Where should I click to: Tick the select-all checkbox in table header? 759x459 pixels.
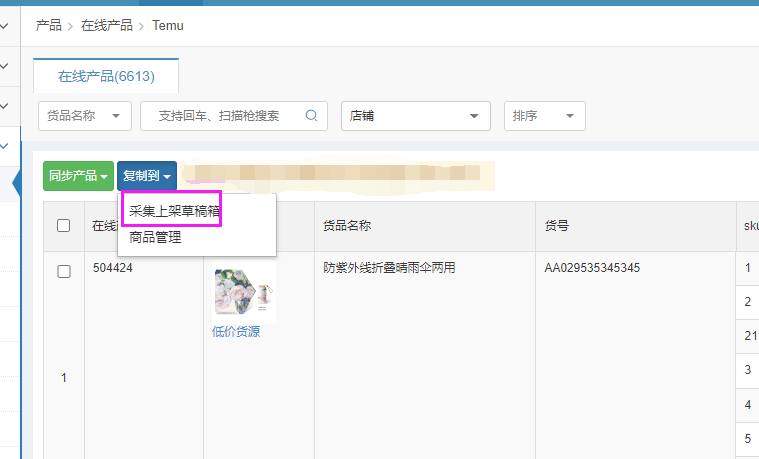pos(64,226)
